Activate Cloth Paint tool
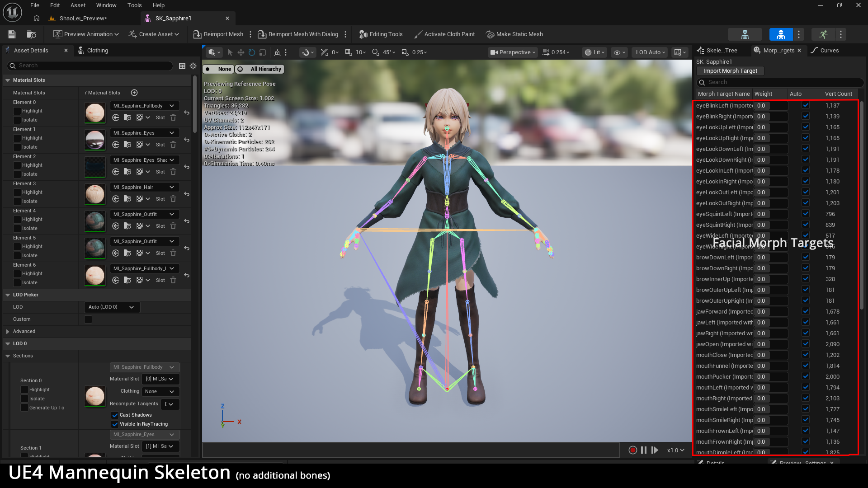The image size is (868, 488). click(x=444, y=34)
